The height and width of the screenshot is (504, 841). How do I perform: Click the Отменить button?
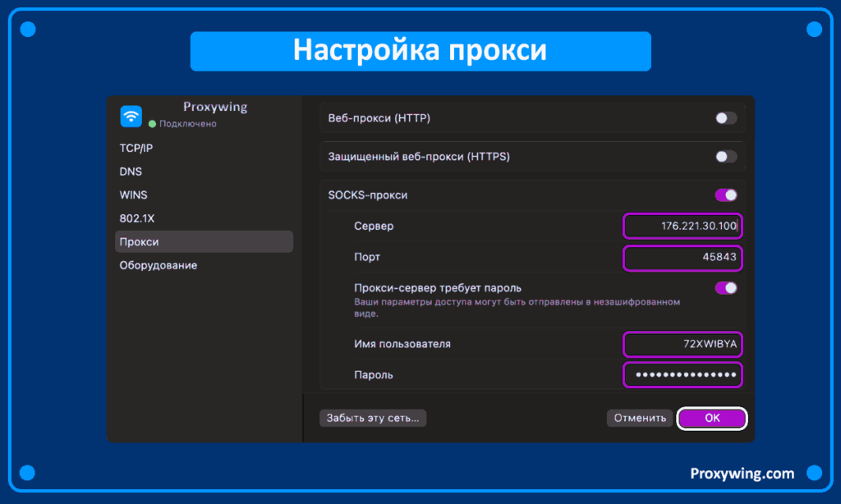click(x=640, y=418)
